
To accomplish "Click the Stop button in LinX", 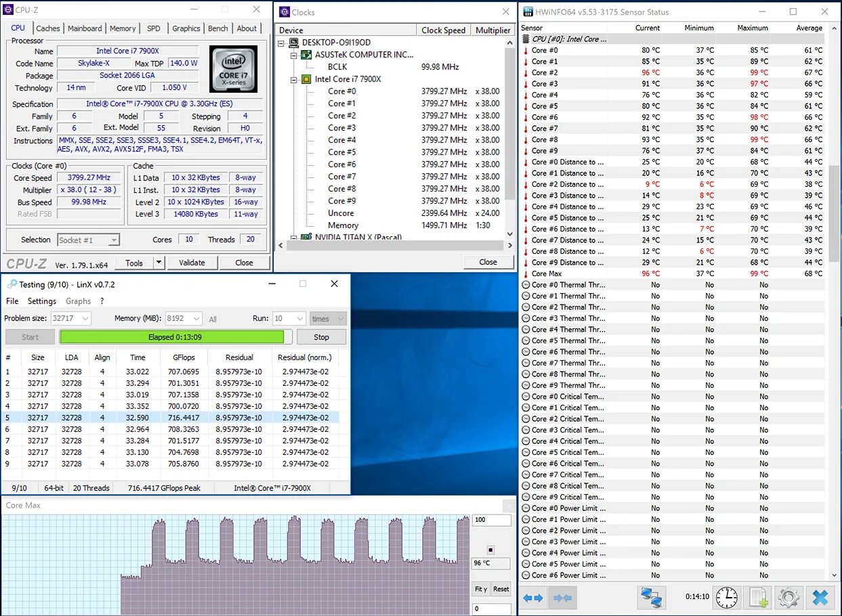I will pos(321,337).
